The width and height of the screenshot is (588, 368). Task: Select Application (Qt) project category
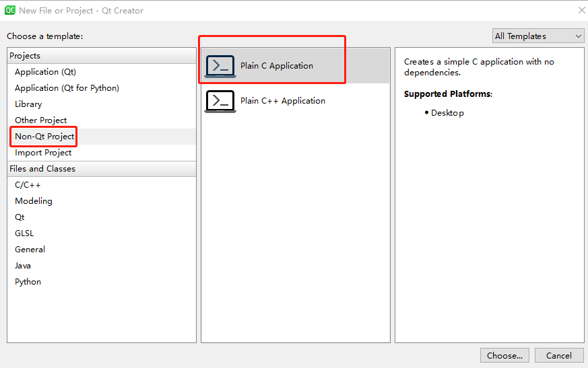pyautogui.click(x=45, y=72)
